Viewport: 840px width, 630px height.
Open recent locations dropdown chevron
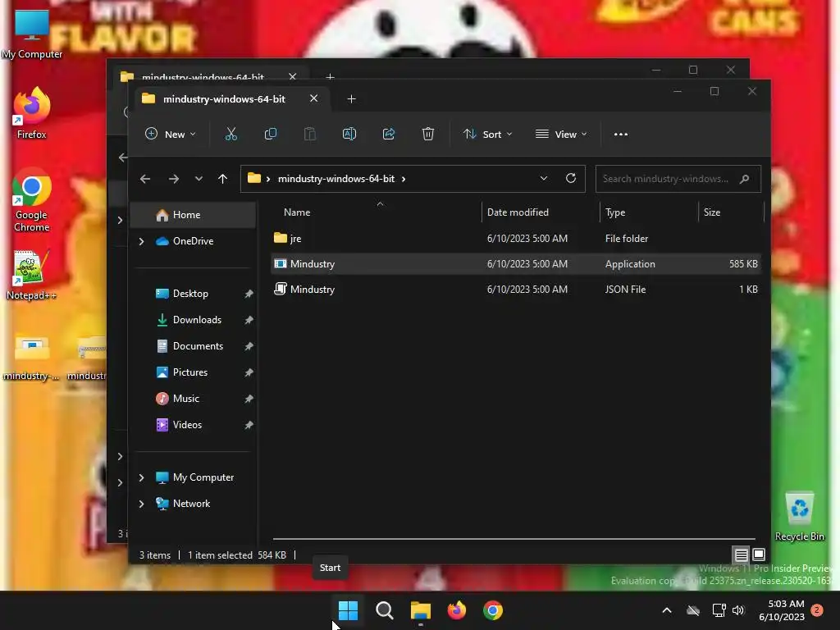(x=199, y=179)
